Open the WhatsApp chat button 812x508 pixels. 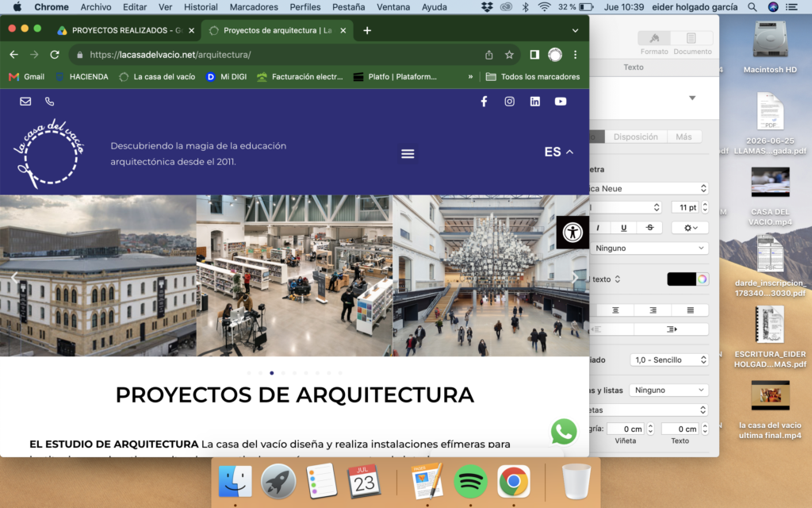click(x=564, y=431)
